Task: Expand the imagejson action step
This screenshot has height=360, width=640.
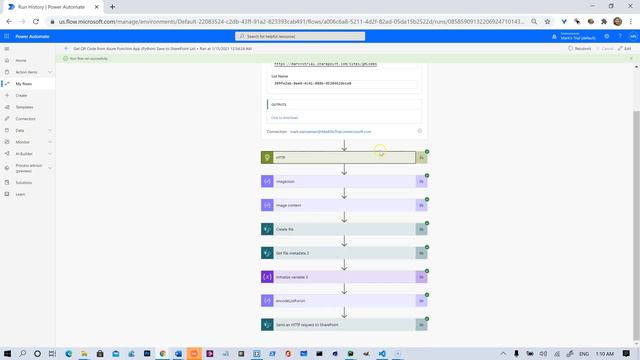Action: pos(344,181)
